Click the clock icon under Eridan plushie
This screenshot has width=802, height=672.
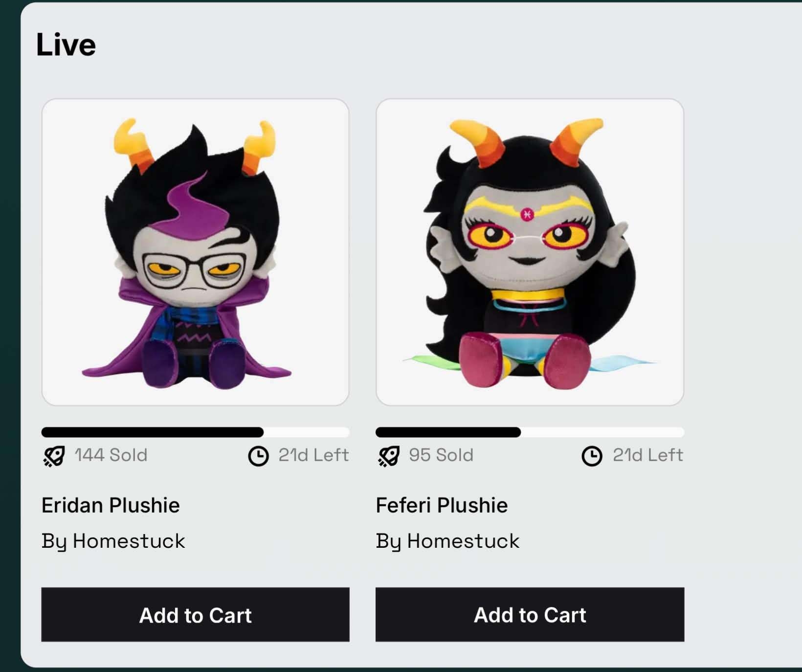pyautogui.click(x=258, y=456)
